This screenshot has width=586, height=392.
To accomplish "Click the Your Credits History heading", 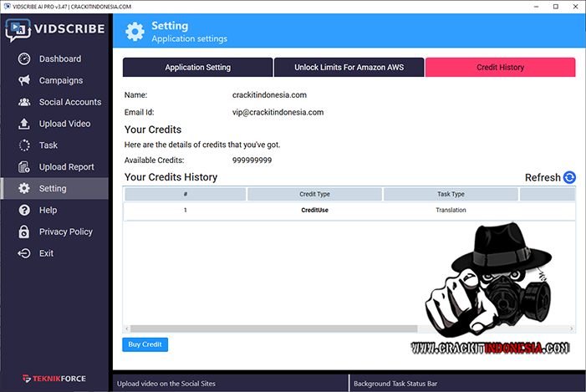I will coord(171,177).
